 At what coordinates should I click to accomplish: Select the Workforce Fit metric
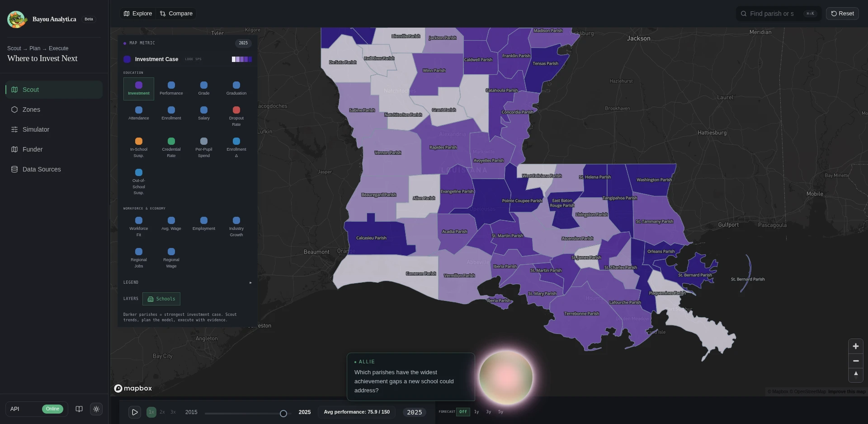tap(138, 227)
